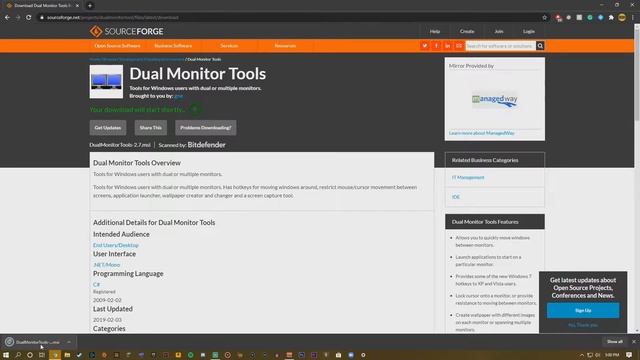Open the Resources menu

pyautogui.click(x=285, y=46)
